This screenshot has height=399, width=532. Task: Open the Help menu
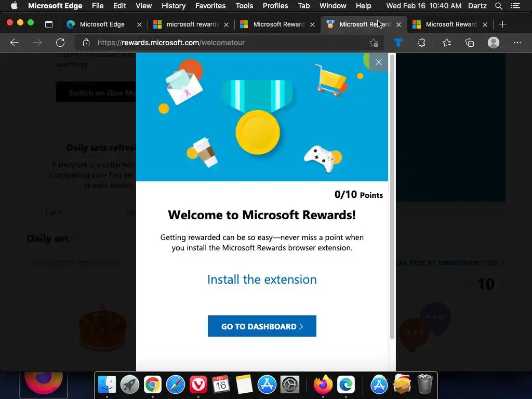[x=363, y=6]
